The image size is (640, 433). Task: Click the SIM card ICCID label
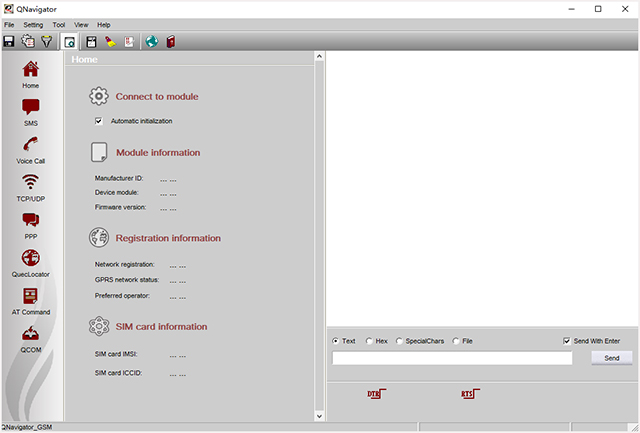tap(118, 373)
